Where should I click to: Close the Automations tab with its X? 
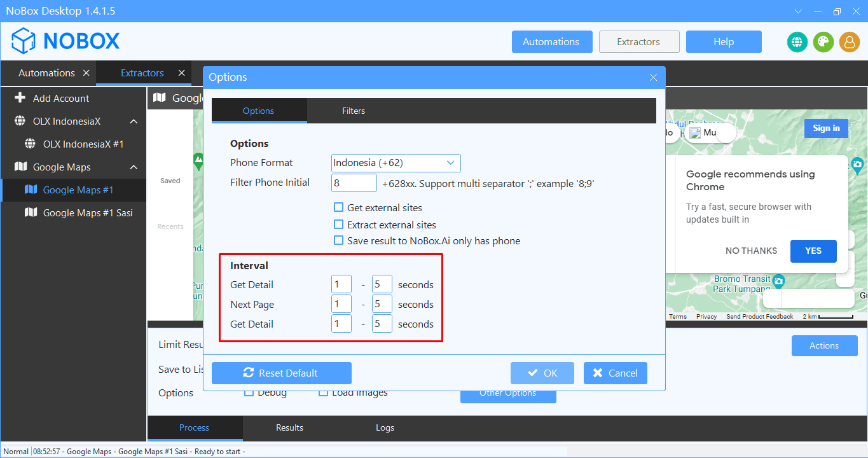coord(86,73)
